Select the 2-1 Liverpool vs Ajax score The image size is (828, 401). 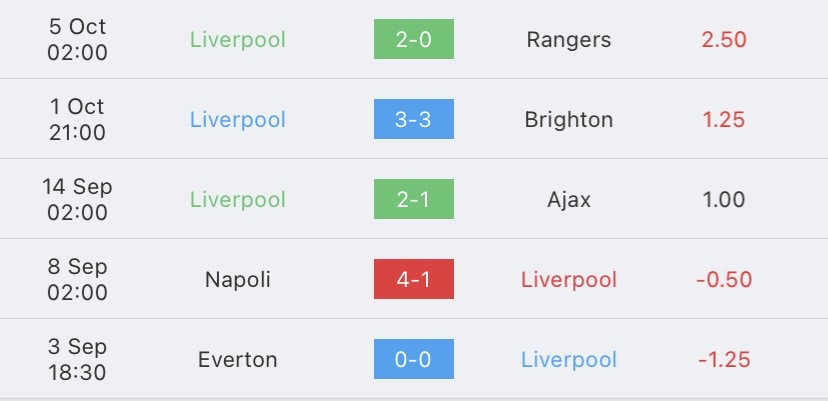[413, 199]
